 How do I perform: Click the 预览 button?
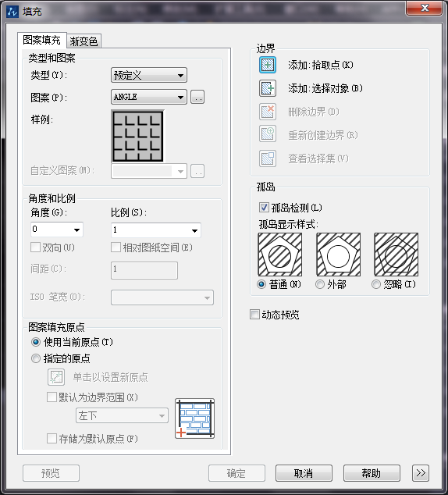tap(51, 473)
